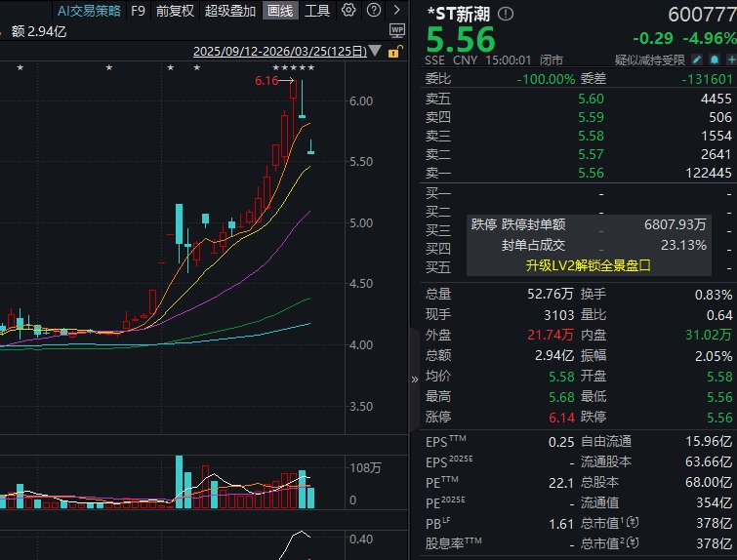737x560 pixels.
Task: Click 委差 value -131601
Action: click(707, 79)
